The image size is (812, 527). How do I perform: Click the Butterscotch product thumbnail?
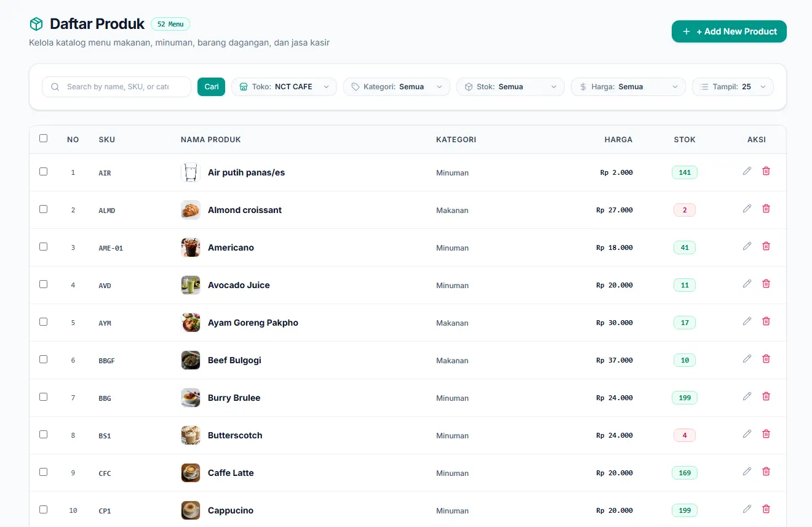[x=191, y=435]
